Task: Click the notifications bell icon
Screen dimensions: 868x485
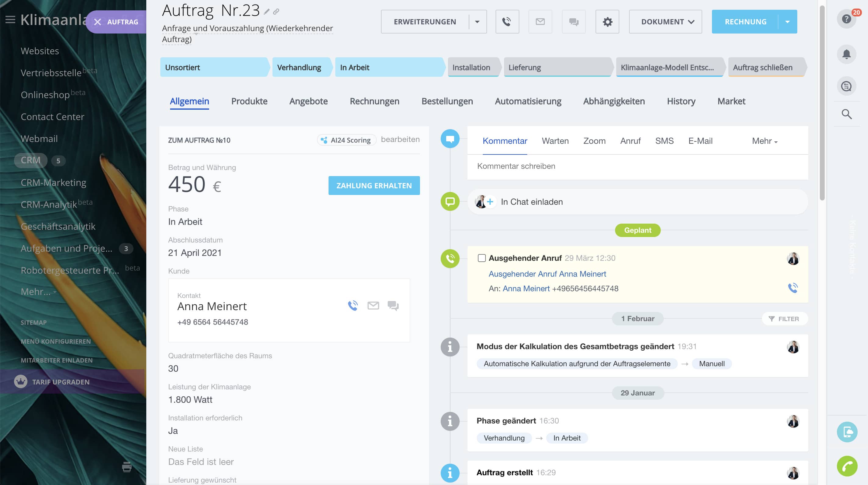Action: (x=846, y=54)
